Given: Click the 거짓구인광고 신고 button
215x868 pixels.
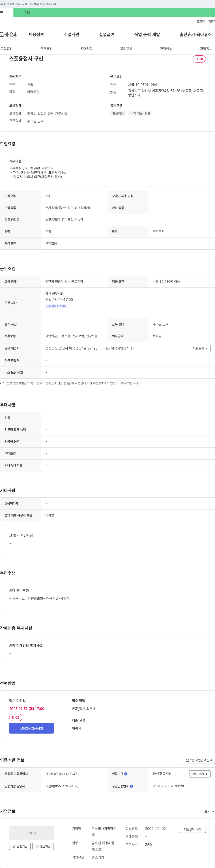Looking at the screenshot, I should pos(199,760).
